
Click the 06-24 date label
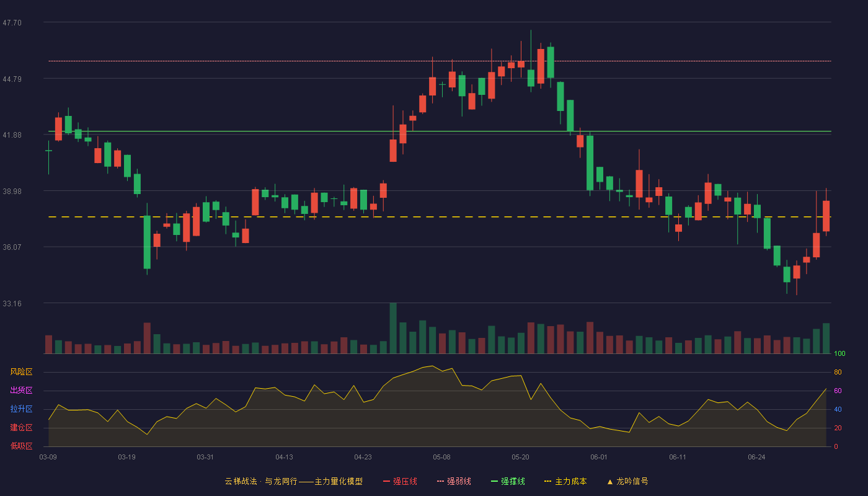coord(756,457)
